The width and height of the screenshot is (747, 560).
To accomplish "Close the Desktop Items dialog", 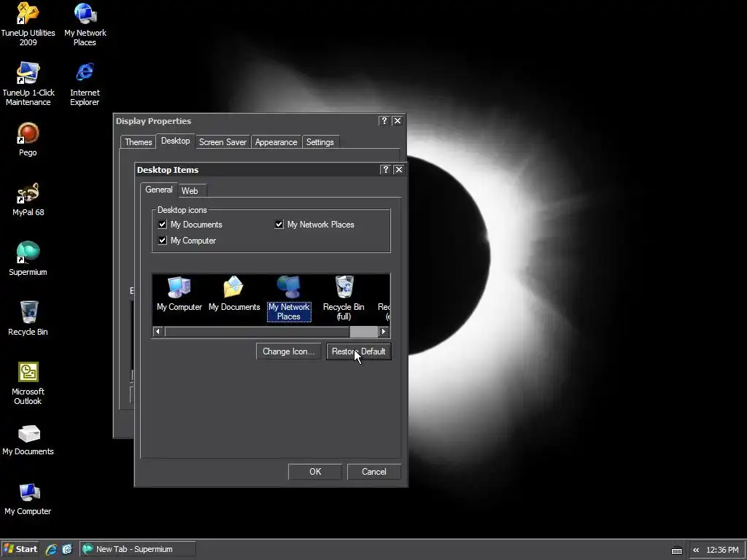I will click(x=399, y=169).
